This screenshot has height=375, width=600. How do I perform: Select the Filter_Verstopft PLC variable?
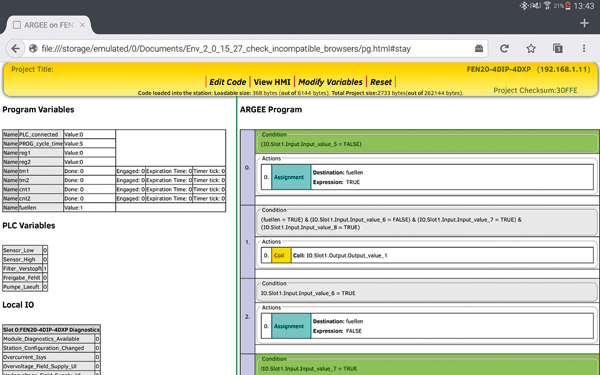pyautogui.click(x=23, y=269)
